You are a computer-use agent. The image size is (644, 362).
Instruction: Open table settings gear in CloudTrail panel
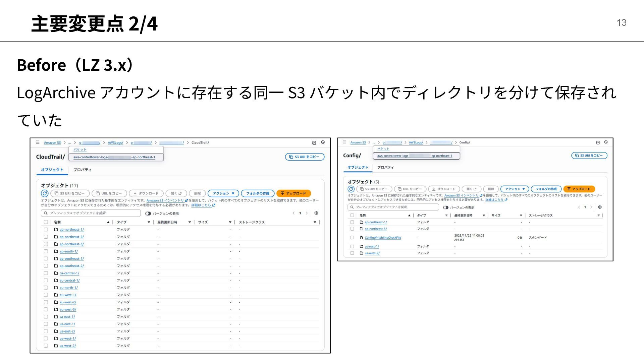316,213
